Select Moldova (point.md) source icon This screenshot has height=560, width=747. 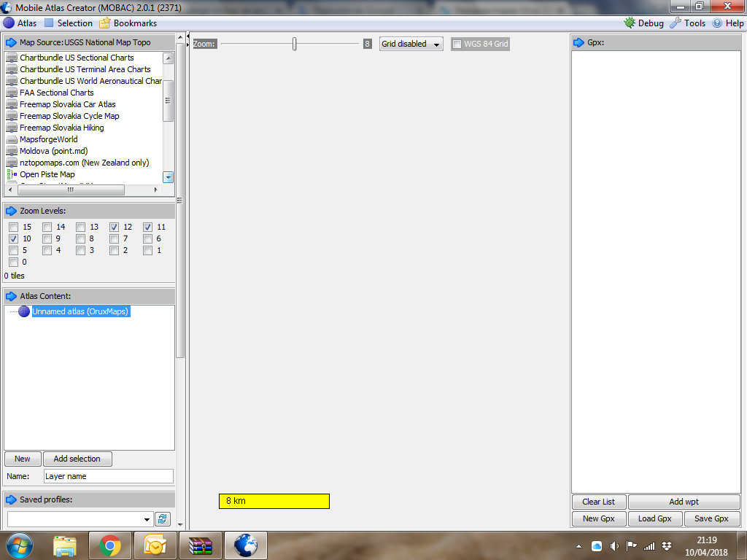[12, 151]
